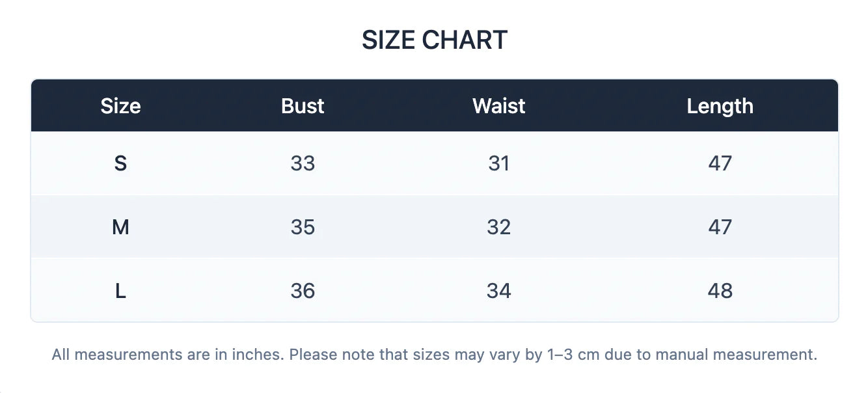The width and height of the screenshot is (868, 393).
Task: Click length value 48 for size L
Action: (x=720, y=291)
